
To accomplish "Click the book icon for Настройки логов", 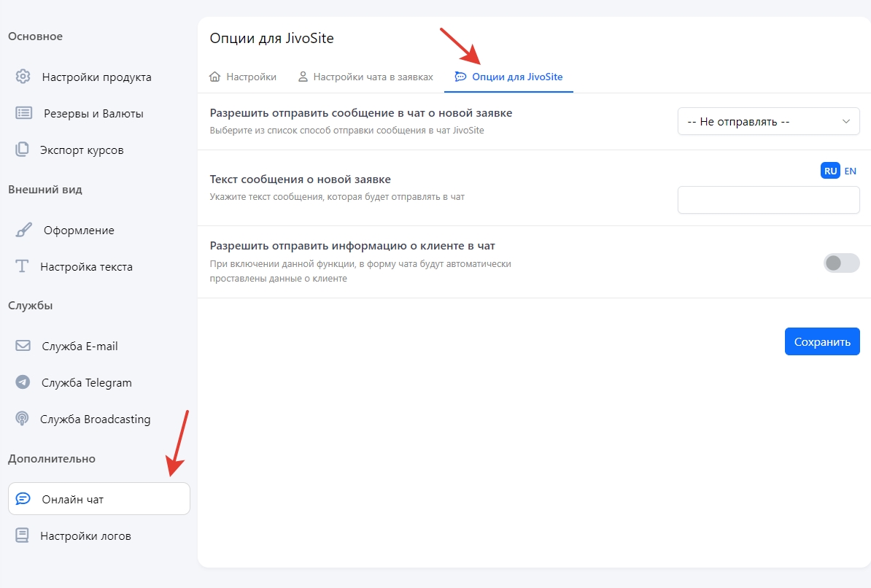I will [x=23, y=535].
